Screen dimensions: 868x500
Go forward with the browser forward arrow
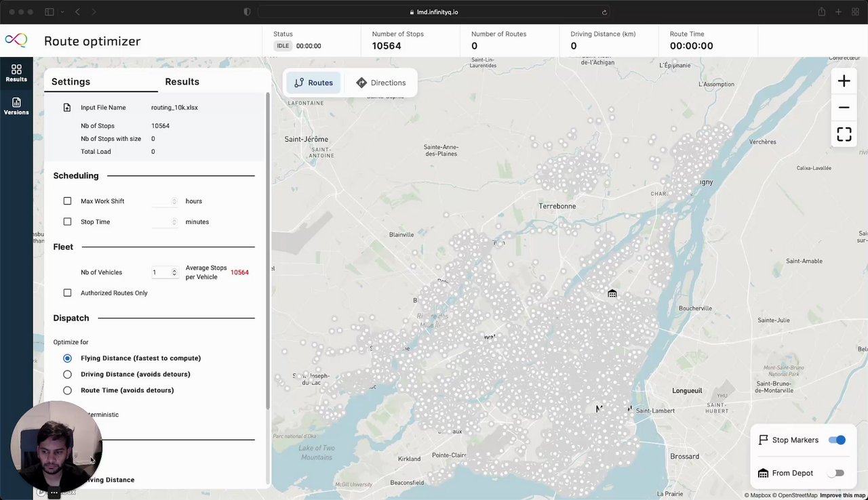click(94, 12)
